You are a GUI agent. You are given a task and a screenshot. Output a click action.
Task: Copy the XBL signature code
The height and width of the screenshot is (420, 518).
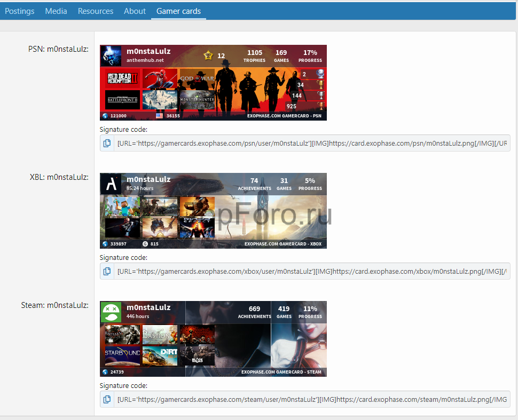(x=107, y=271)
